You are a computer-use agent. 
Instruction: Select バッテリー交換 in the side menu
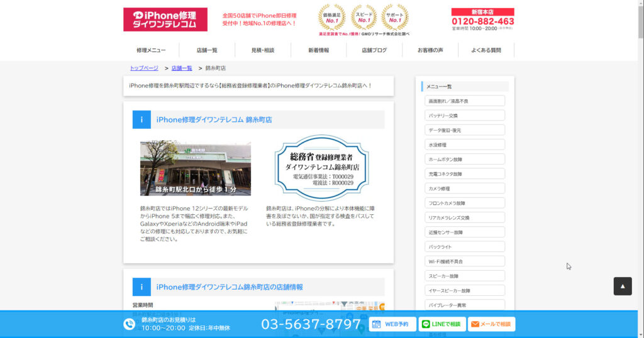[465, 116]
